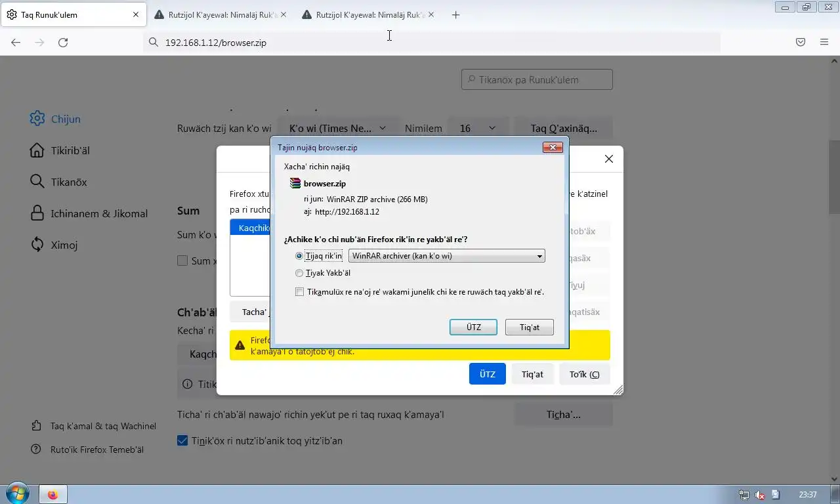Click the search magnifier in address bar
The image size is (840, 504).
pyautogui.click(x=154, y=42)
